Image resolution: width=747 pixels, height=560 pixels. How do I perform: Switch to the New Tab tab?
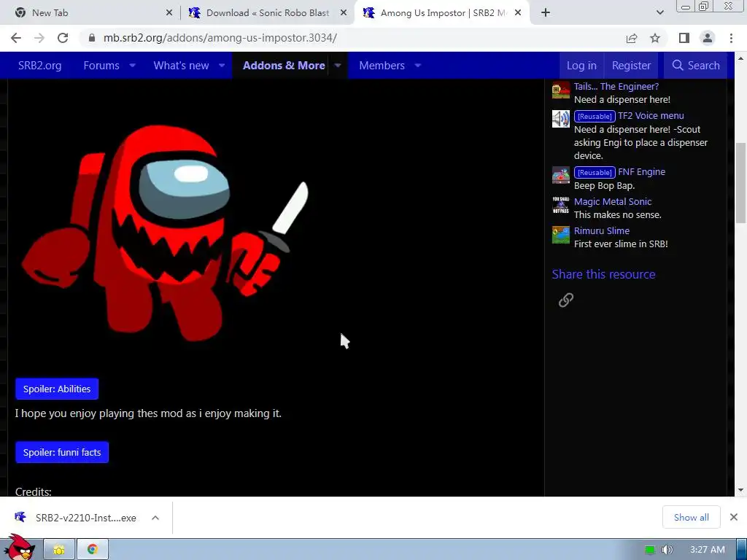[90, 13]
